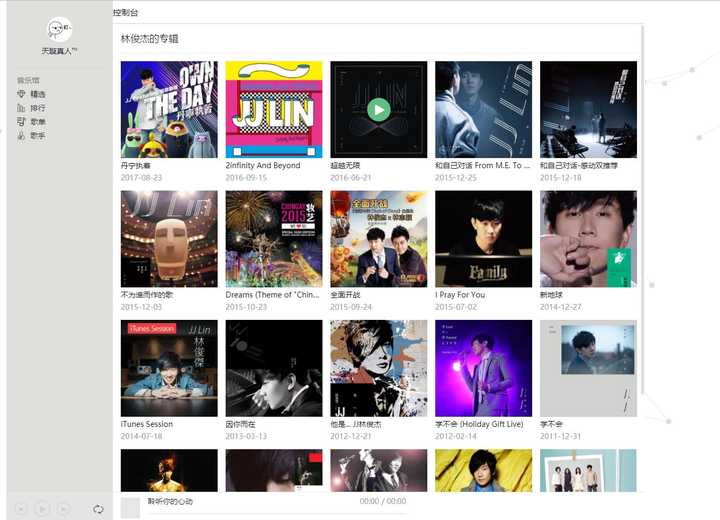Skip to the next track
720x520 pixels.
pos(63,509)
